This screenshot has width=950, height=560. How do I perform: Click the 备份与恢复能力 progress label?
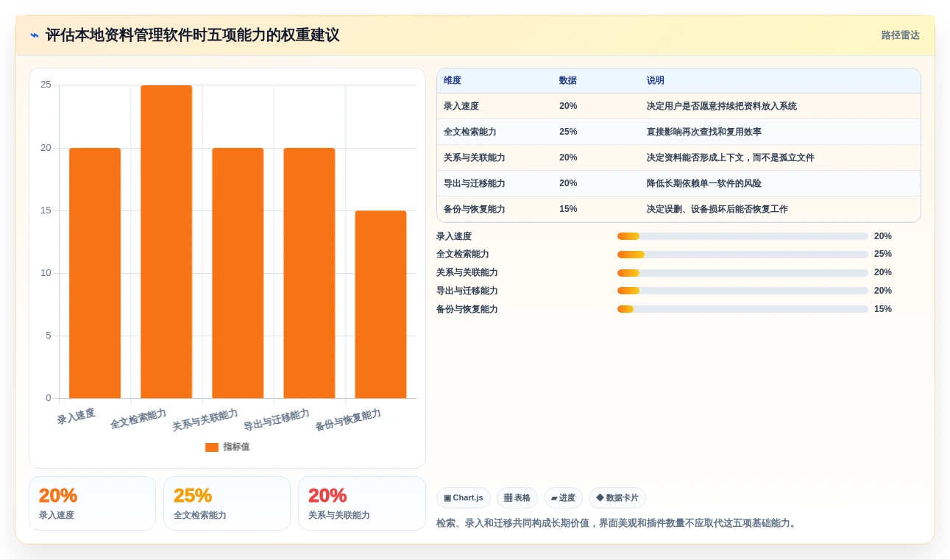467,309
